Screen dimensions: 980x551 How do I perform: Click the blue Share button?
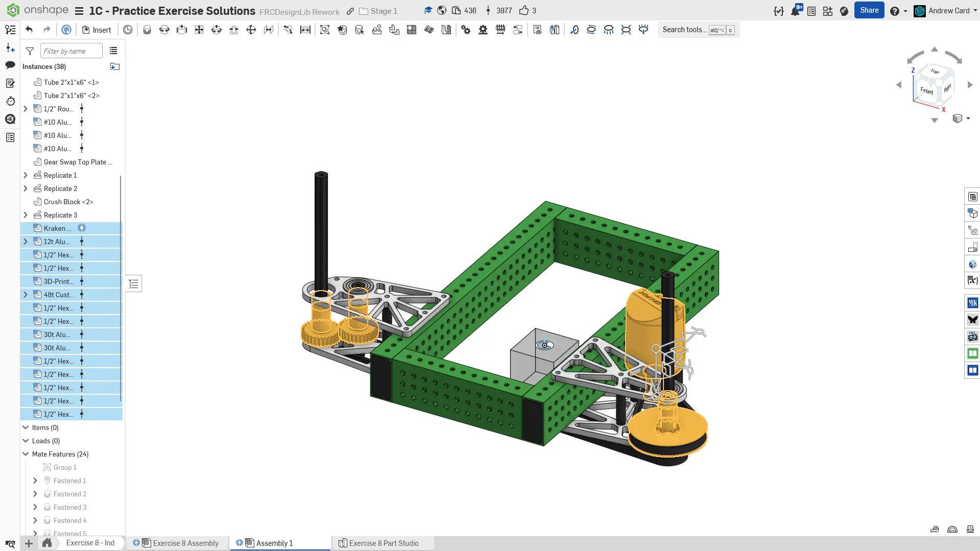click(869, 10)
